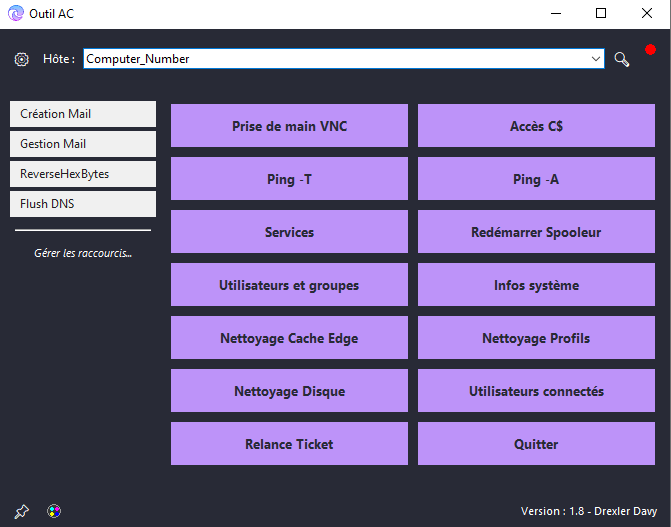The image size is (671, 527).
Task: Click the Redémarrer Spooleur button
Action: [x=536, y=232]
